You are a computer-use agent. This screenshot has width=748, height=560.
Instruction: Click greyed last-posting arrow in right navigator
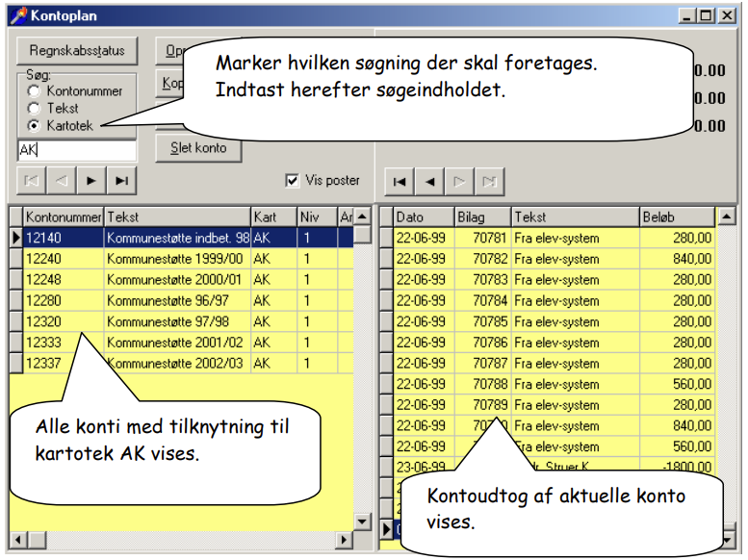point(489,182)
